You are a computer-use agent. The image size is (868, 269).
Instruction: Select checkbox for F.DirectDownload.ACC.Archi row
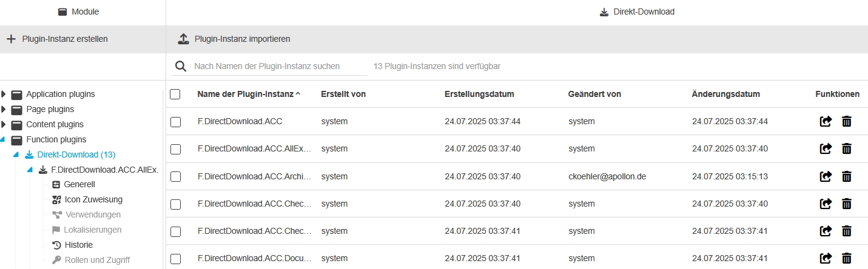(175, 176)
